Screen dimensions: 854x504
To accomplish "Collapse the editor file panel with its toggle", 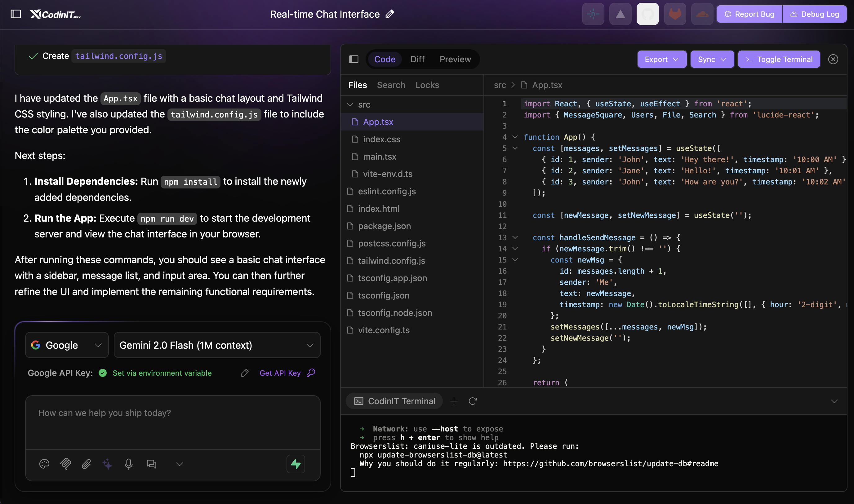I will (x=354, y=59).
